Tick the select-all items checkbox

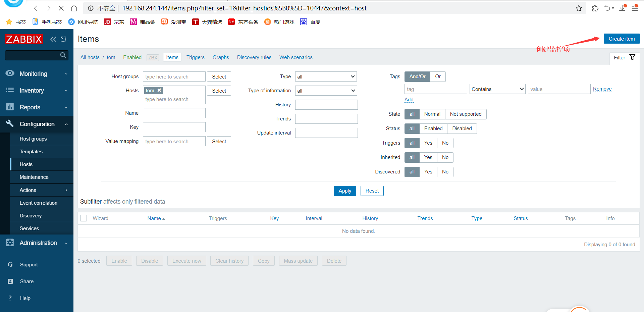(x=84, y=218)
